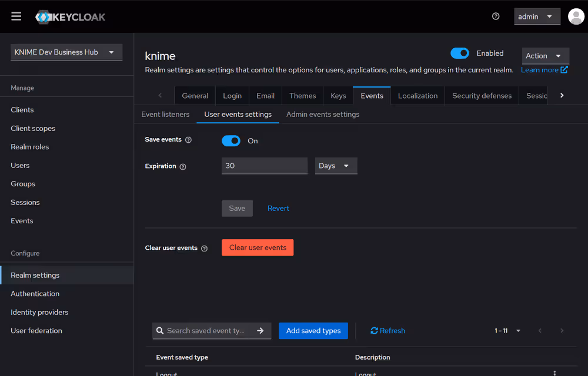Click the help icon beside Clear user events
This screenshot has width=588, height=376.
click(x=203, y=248)
